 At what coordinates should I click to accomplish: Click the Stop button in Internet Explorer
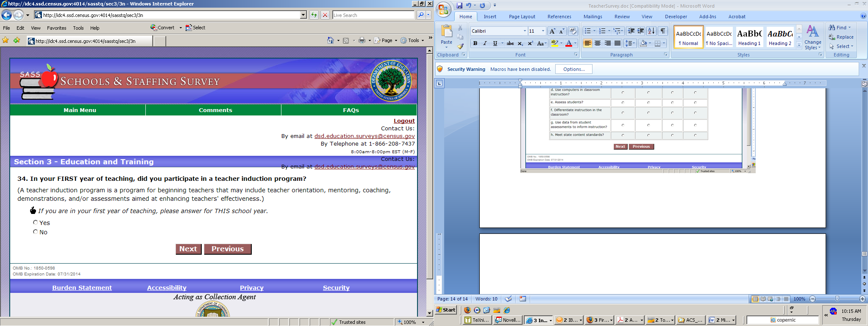(325, 15)
